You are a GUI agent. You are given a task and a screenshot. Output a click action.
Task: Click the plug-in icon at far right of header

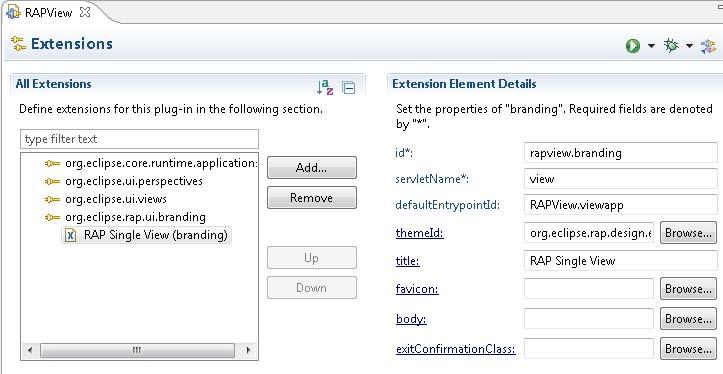tap(708, 46)
